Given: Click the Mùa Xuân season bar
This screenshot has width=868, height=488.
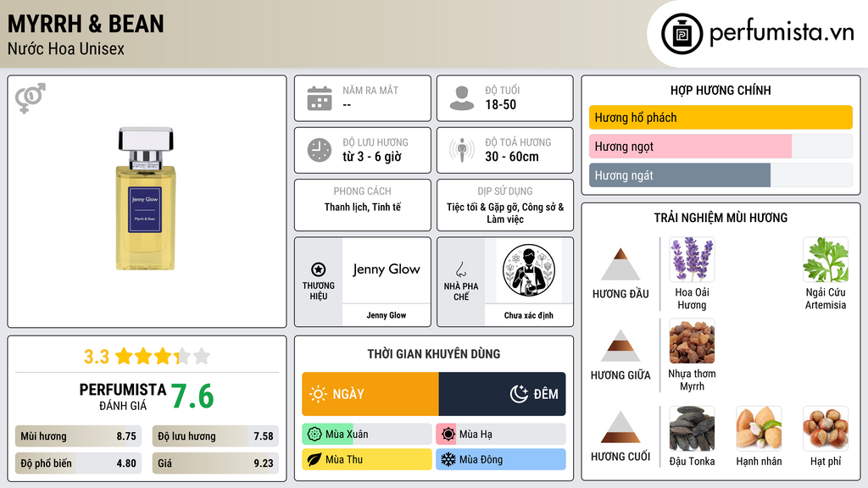Looking at the screenshot, I should tap(367, 435).
